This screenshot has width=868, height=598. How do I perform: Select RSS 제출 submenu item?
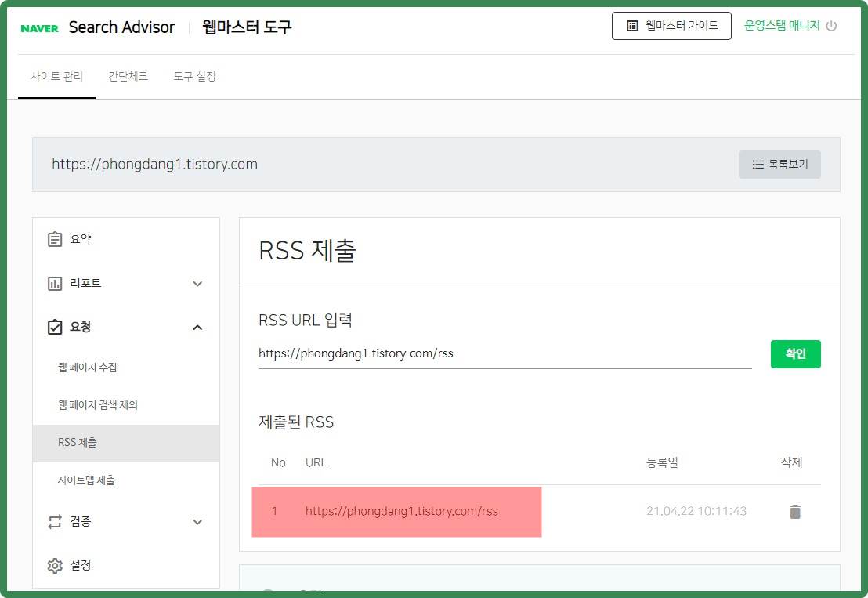pos(126,443)
